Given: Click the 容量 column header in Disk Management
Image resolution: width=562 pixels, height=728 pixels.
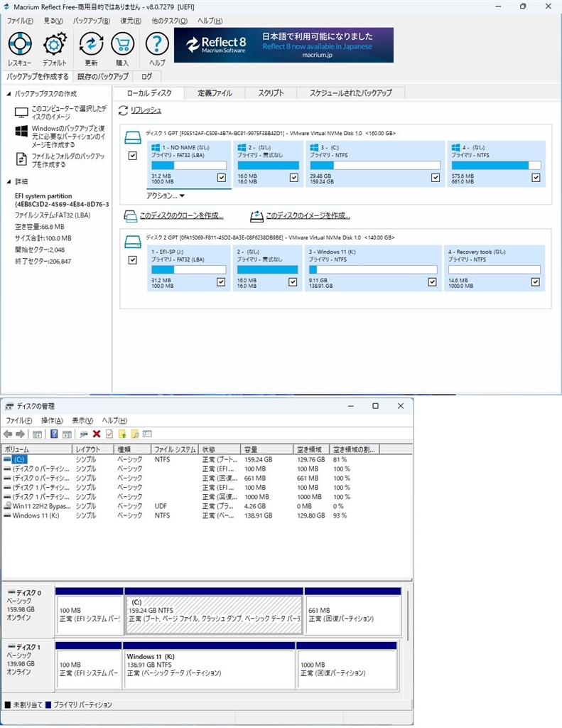Looking at the screenshot, I should coord(267,449).
